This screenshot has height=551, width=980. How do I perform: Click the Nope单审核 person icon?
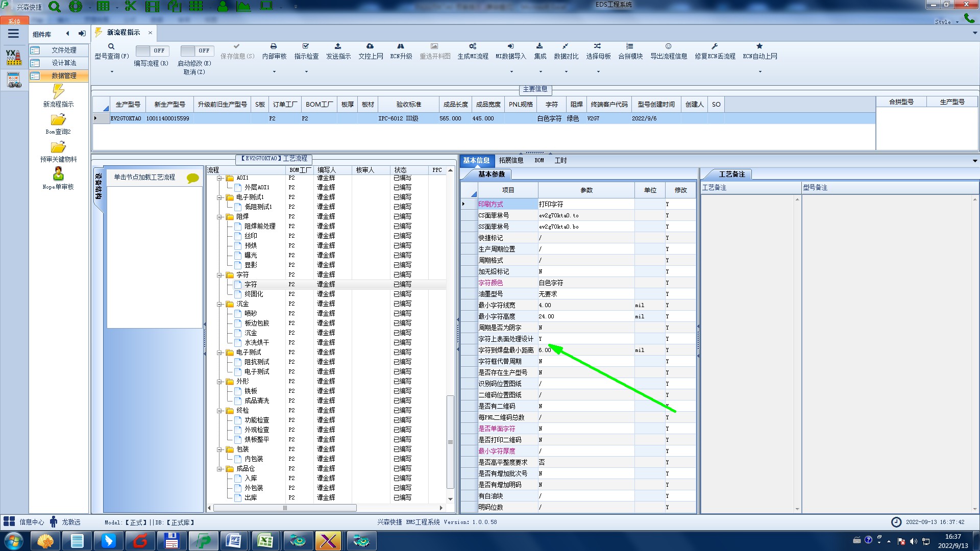pyautogui.click(x=58, y=174)
